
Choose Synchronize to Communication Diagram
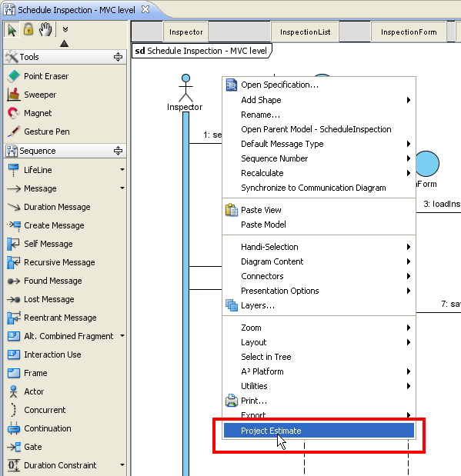click(x=319, y=188)
